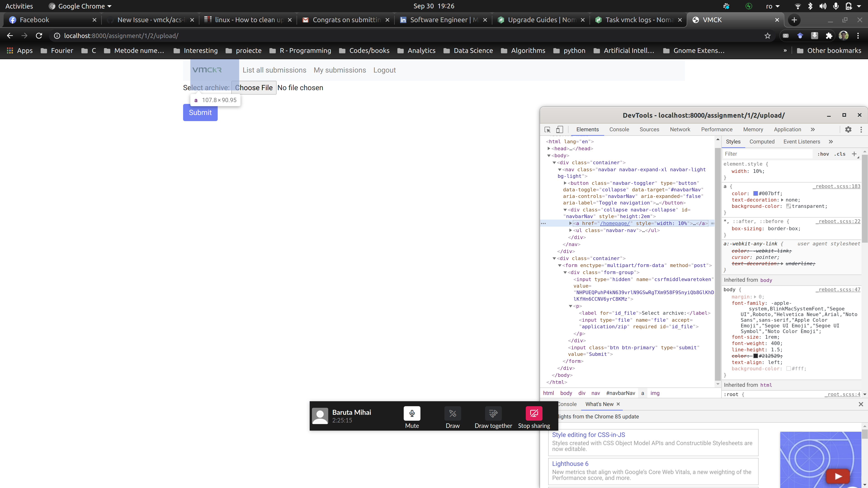Viewport: 868px width, 488px height.
Task: Select the DevTools inspect element picker icon
Action: 547,130
